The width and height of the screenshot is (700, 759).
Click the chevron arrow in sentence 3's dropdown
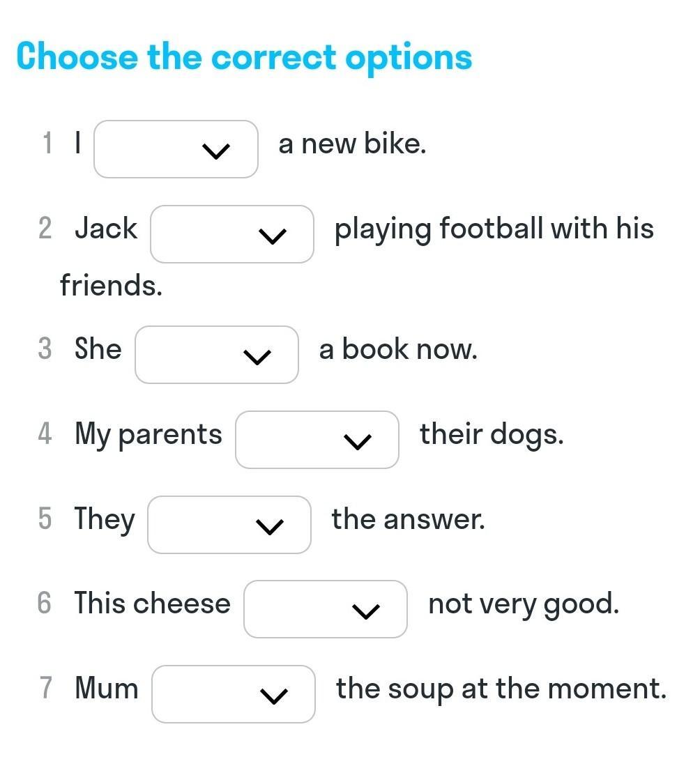(257, 356)
